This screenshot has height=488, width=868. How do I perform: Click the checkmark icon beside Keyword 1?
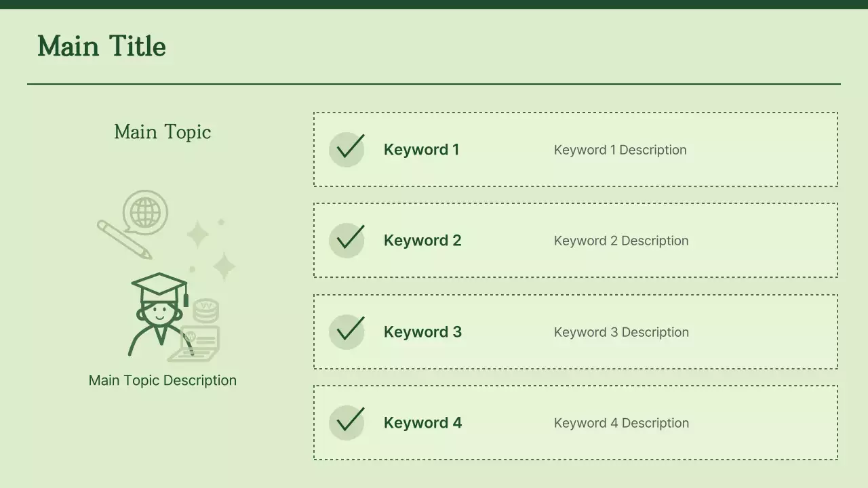pos(347,149)
